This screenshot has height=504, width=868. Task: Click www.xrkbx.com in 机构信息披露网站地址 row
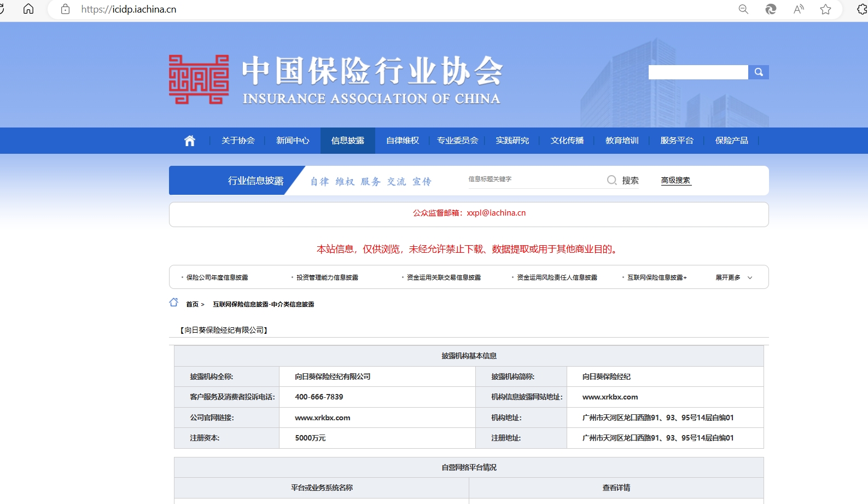coord(610,397)
